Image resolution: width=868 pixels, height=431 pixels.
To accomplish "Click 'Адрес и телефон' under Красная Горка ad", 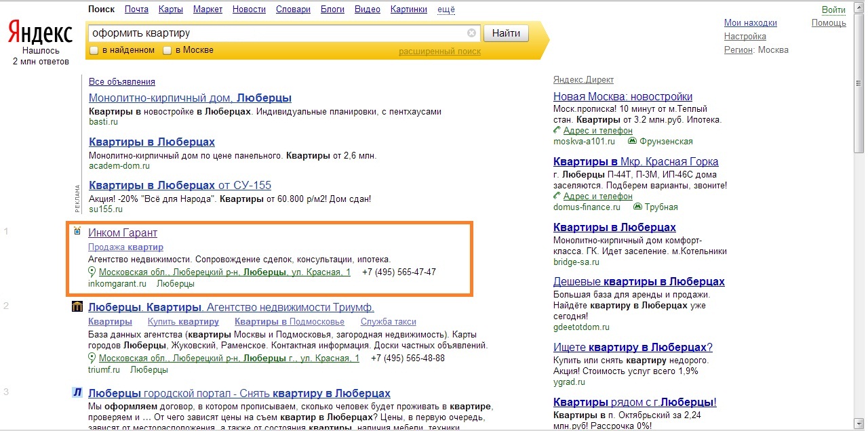I will pos(597,197).
